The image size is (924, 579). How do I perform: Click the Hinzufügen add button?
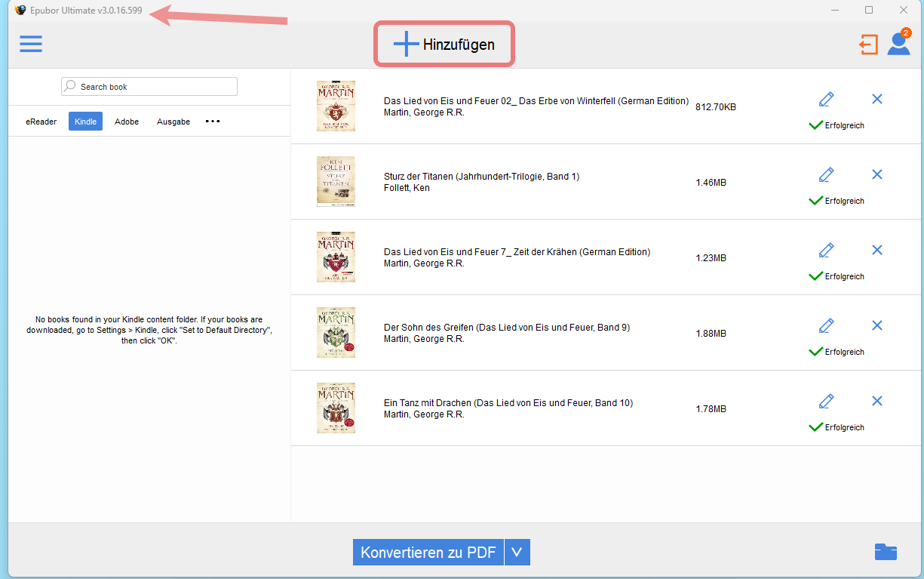pos(444,45)
